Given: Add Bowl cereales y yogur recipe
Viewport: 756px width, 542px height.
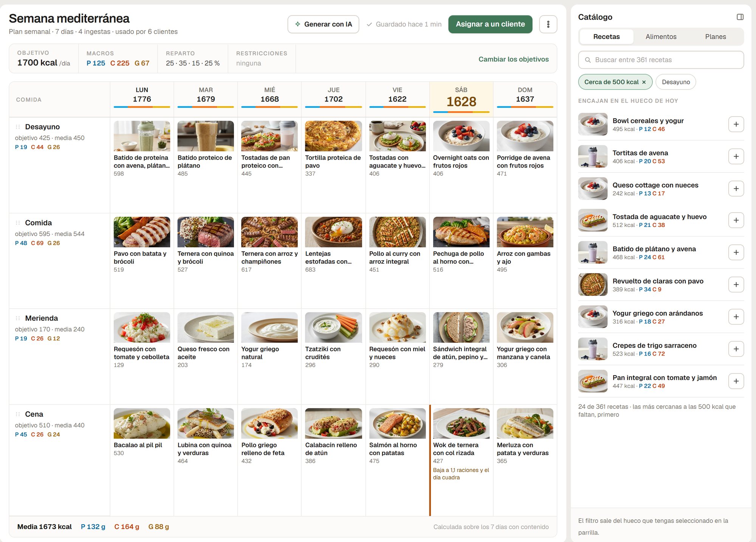Looking at the screenshot, I should tap(736, 124).
